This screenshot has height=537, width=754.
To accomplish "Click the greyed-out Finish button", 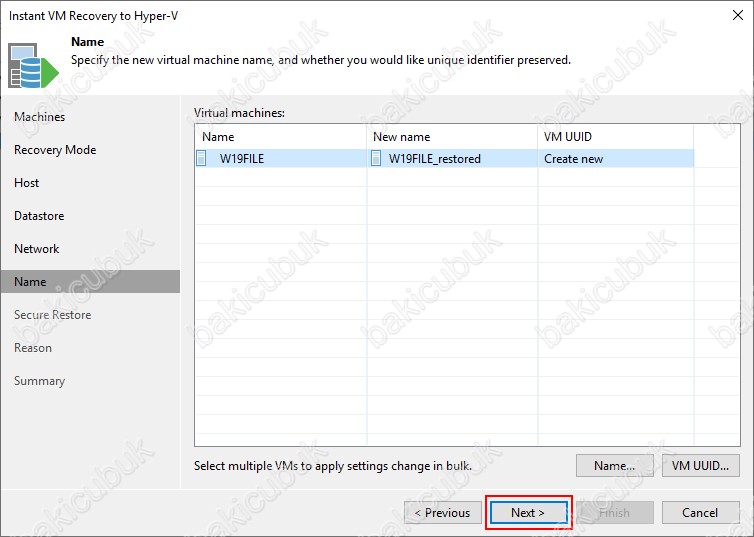I will 615,512.
